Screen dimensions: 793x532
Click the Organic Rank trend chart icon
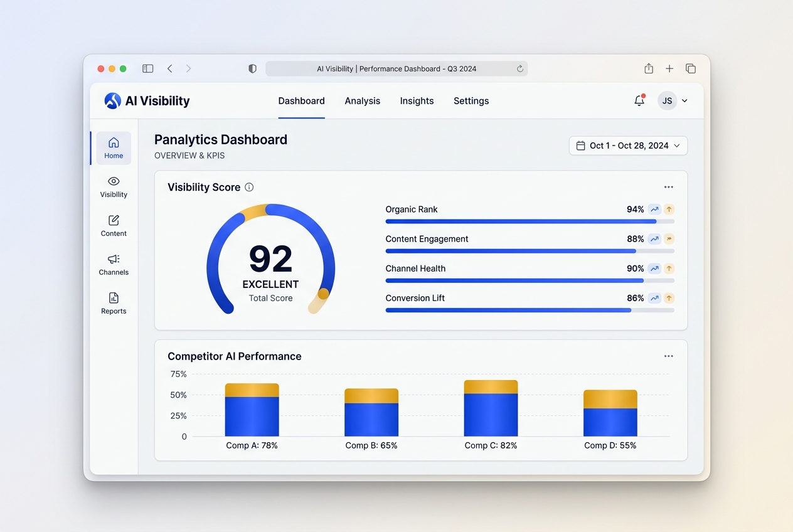coord(654,210)
